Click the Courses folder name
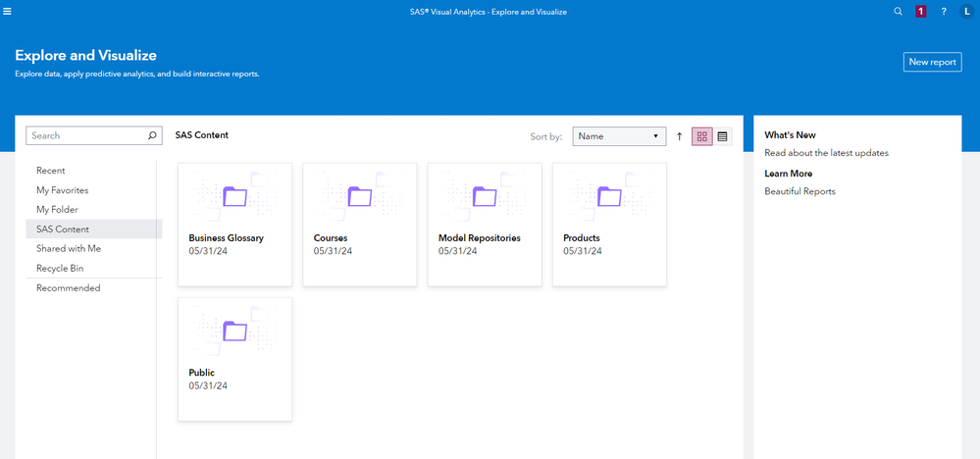This screenshot has height=459, width=980. pos(331,238)
